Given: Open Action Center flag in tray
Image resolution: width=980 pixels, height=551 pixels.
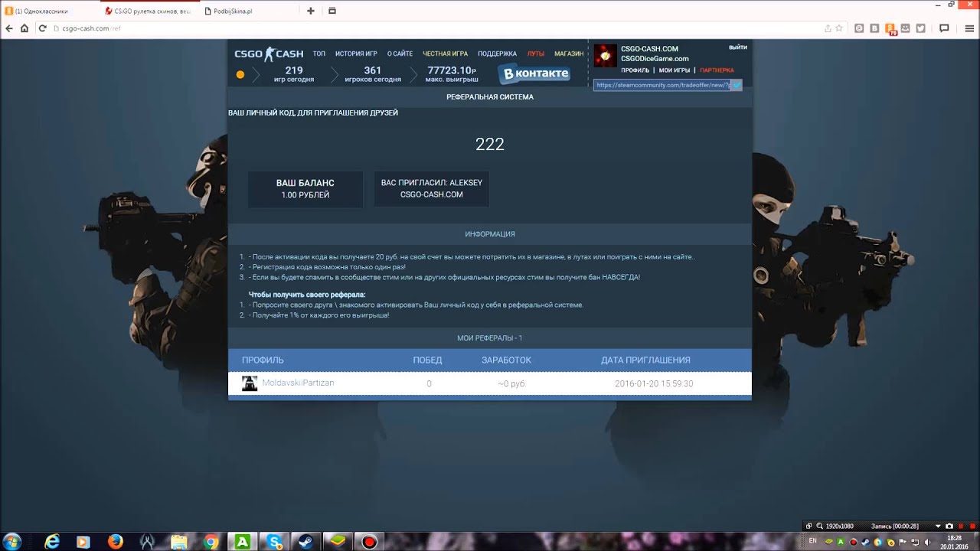Looking at the screenshot, I should (x=902, y=542).
